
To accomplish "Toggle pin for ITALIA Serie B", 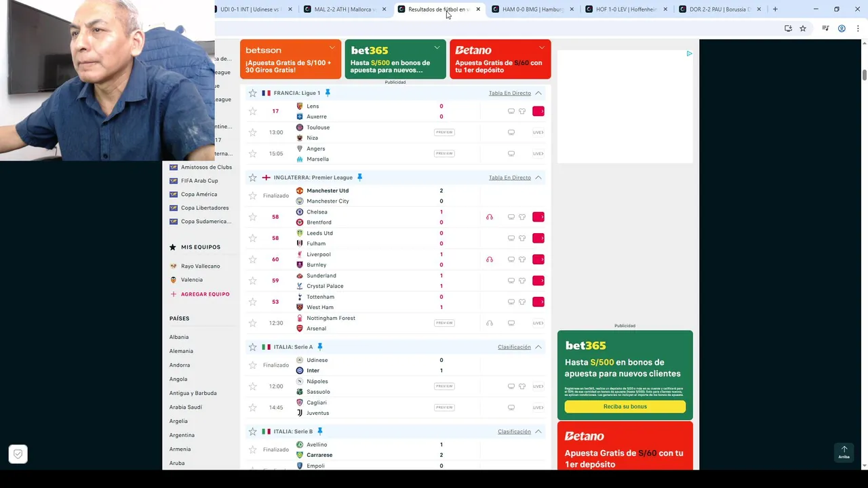I will click(320, 432).
